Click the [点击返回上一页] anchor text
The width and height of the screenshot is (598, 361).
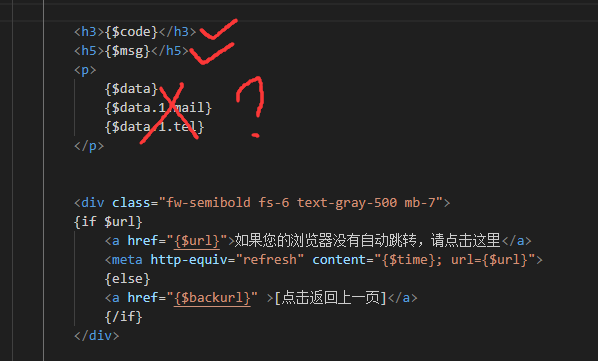click(330, 298)
